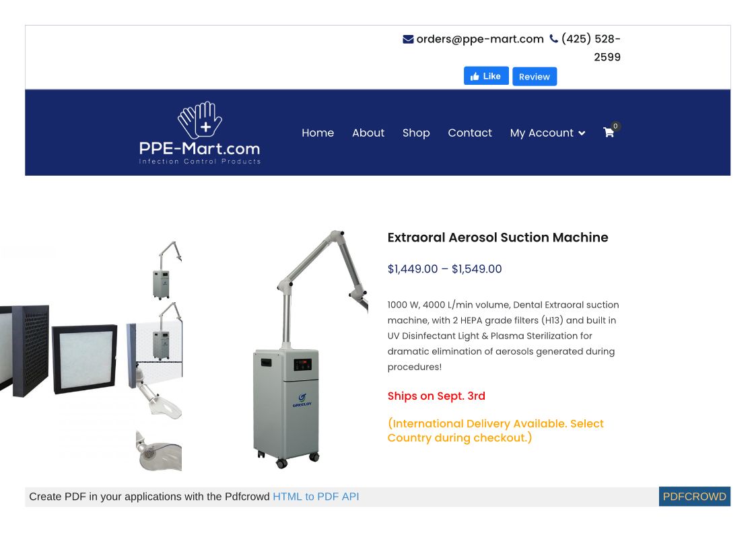Click the orders@ppe-mart.com email link

[480, 39]
